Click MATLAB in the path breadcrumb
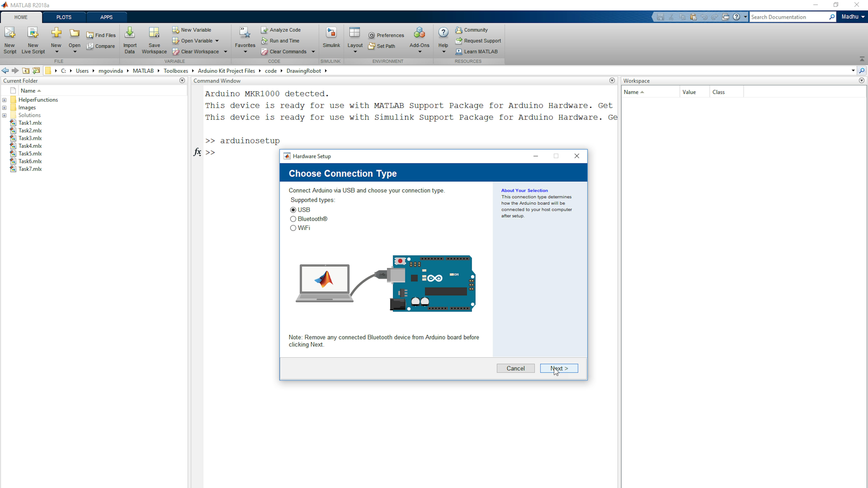 143,71
